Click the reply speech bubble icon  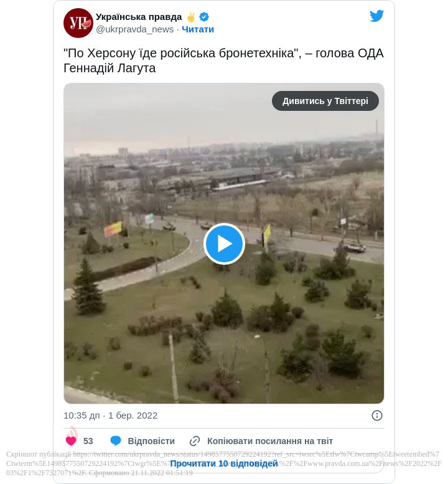pos(116,441)
